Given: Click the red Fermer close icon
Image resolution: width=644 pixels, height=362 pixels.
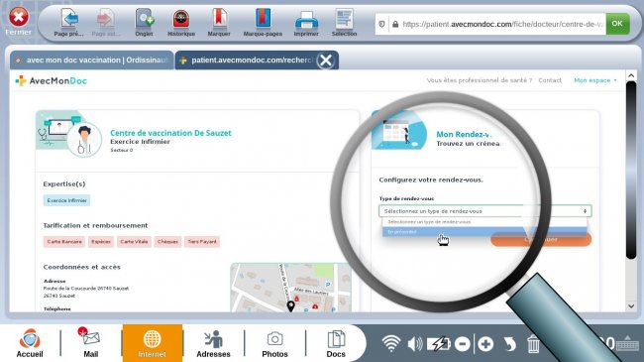Looking at the screenshot, I should coord(19,17).
